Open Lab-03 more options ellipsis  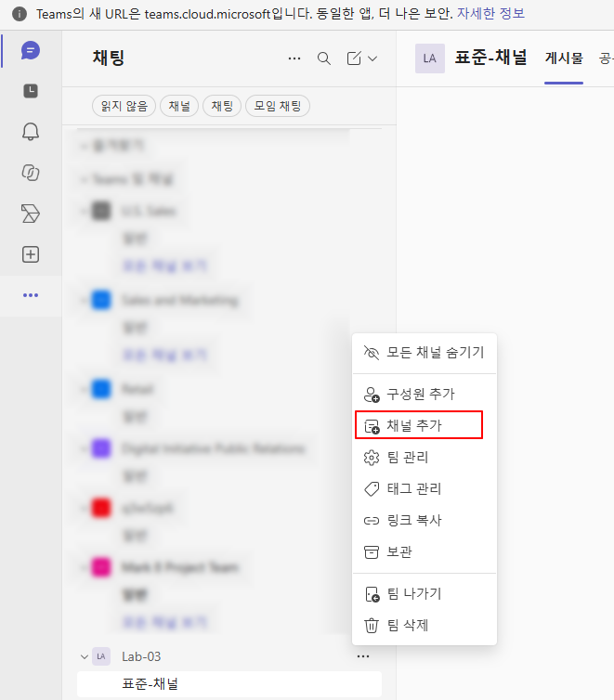pyautogui.click(x=363, y=656)
